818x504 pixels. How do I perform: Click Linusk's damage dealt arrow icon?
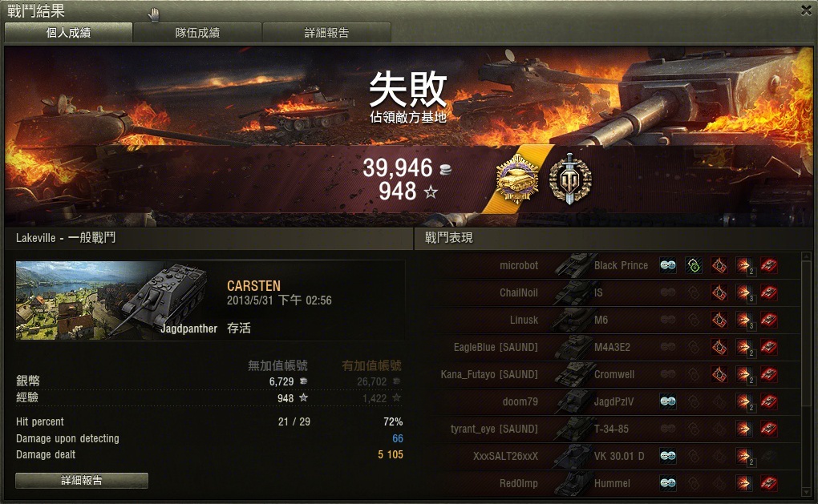coord(744,320)
